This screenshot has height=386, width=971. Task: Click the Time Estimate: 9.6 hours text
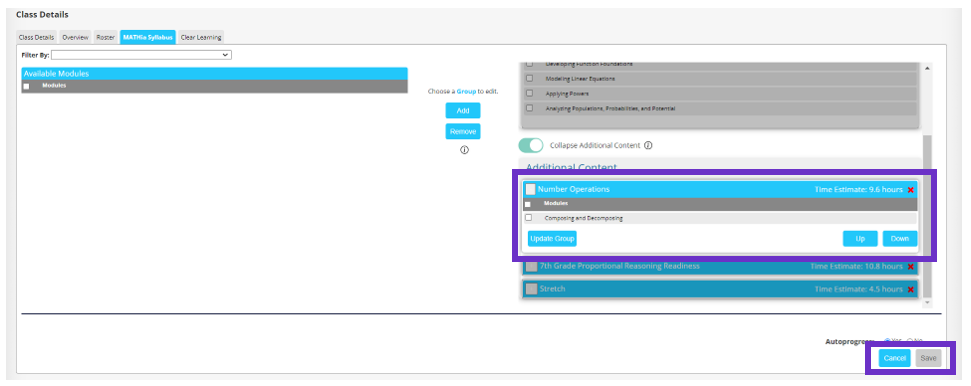pos(858,190)
